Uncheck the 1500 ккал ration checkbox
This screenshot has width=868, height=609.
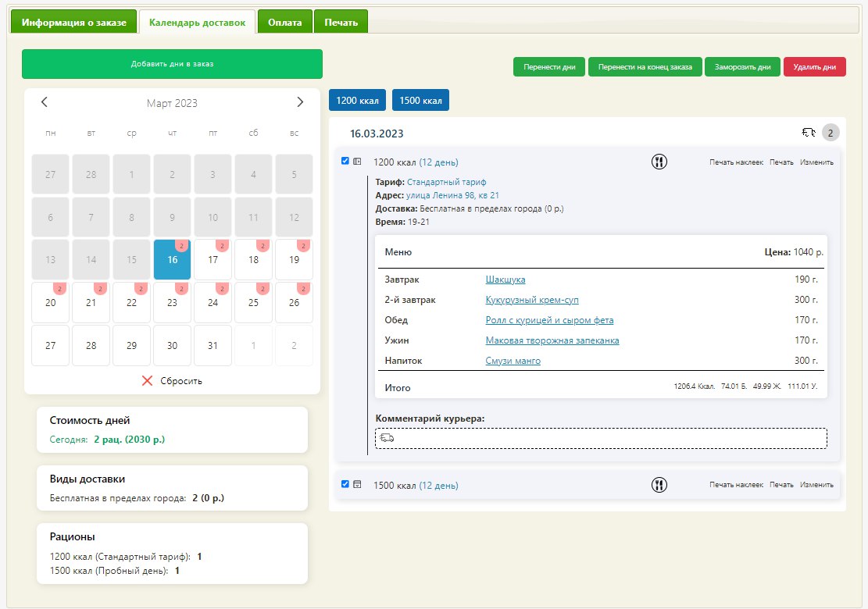(345, 484)
